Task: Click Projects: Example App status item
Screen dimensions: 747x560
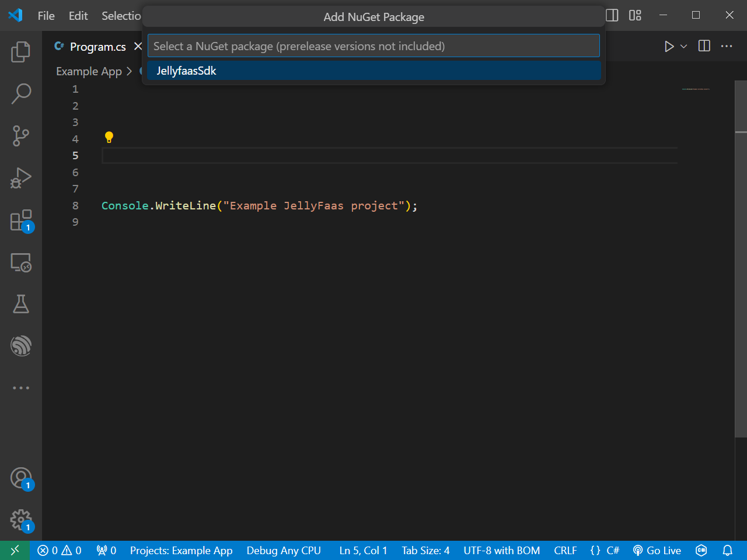Action: pyautogui.click(x=181, y=550)
